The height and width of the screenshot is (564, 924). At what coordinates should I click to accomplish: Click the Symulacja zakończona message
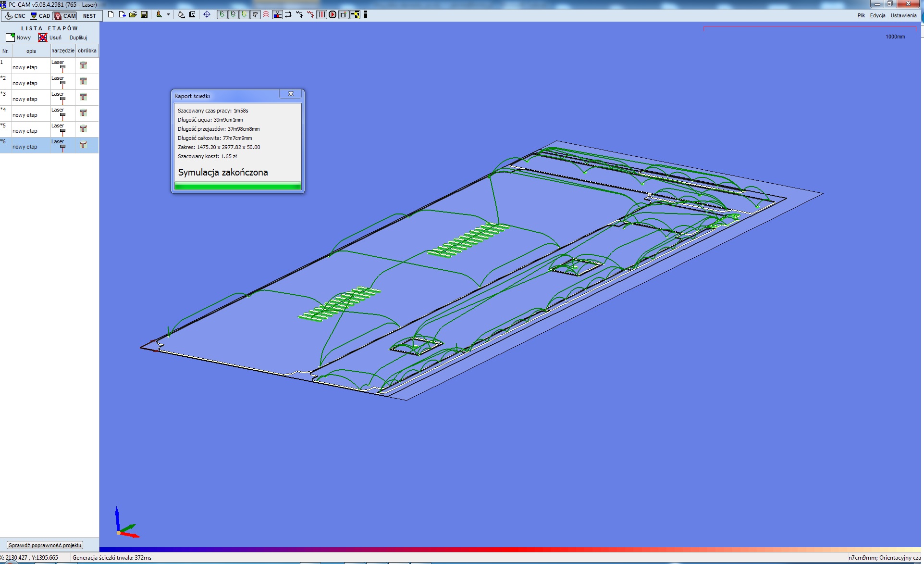point(223,172)
